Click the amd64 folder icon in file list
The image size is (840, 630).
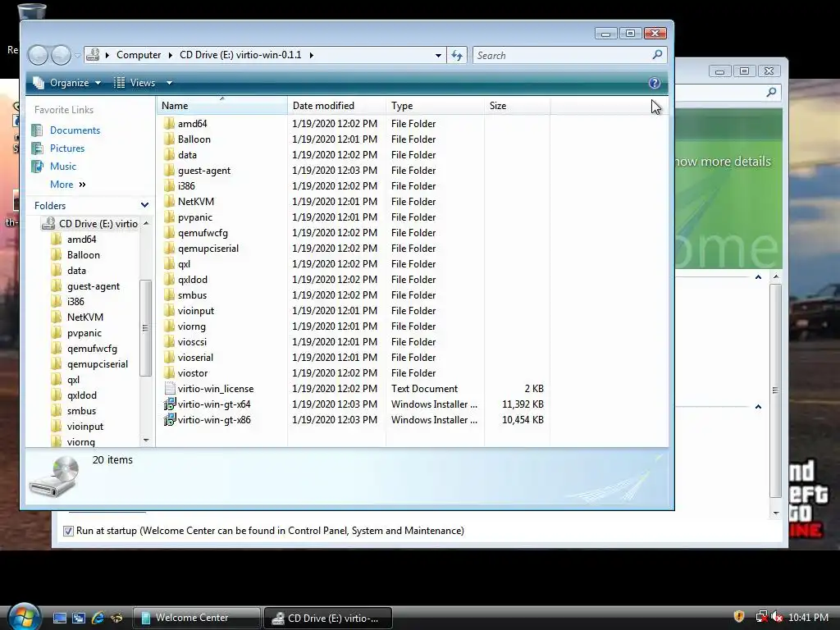169,124
